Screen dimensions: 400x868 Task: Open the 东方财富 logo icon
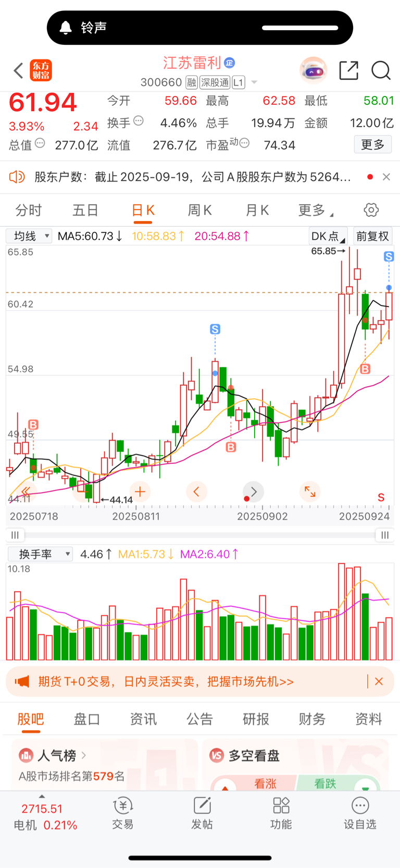(41, 70)
